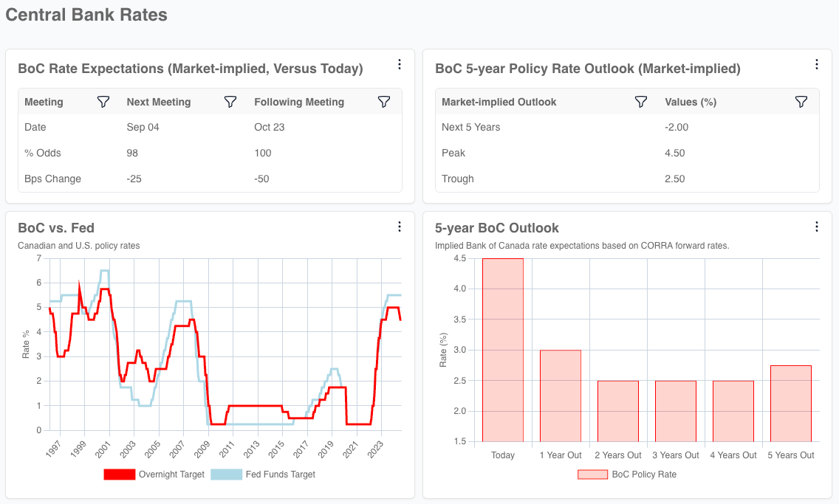Viewport: 839px width, 504px height.
Task: Open filter for Values (%) column
Action: click(801, 102)
